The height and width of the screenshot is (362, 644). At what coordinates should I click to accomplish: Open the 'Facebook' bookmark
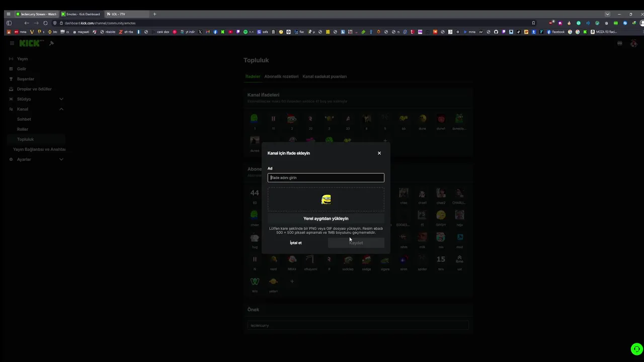556,32
